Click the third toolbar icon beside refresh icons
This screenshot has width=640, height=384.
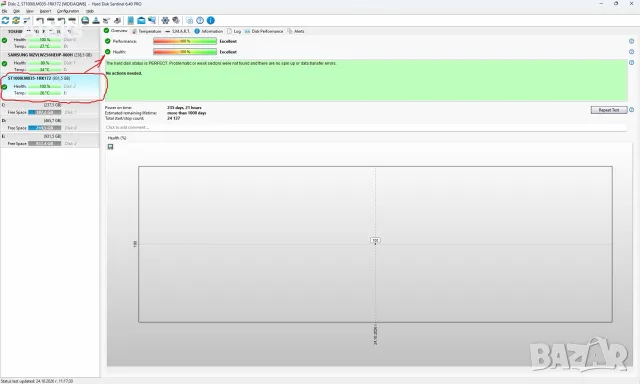[27, 20]
